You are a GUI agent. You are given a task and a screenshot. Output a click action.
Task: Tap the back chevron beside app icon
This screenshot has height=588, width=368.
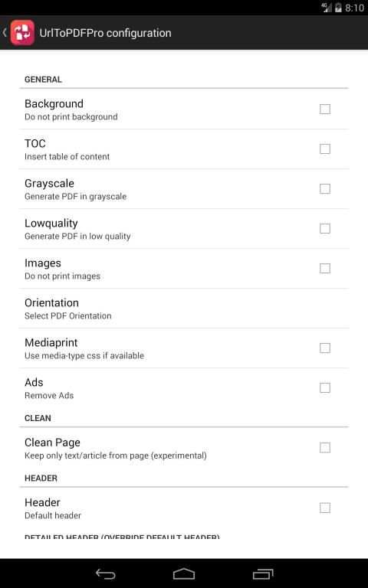pyautogui.click(x=5, y=33)
